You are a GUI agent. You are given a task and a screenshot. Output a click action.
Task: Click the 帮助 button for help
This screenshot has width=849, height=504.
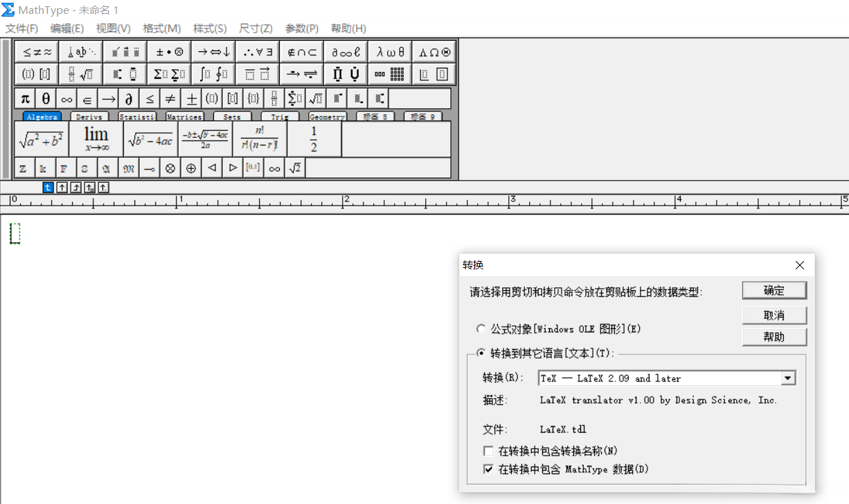[774, 337]
